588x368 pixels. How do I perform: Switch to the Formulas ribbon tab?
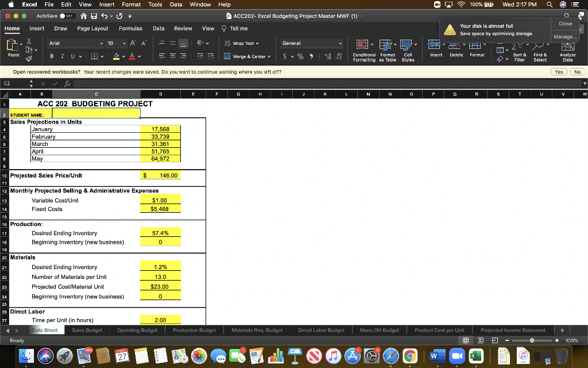[x=131, y=28]
